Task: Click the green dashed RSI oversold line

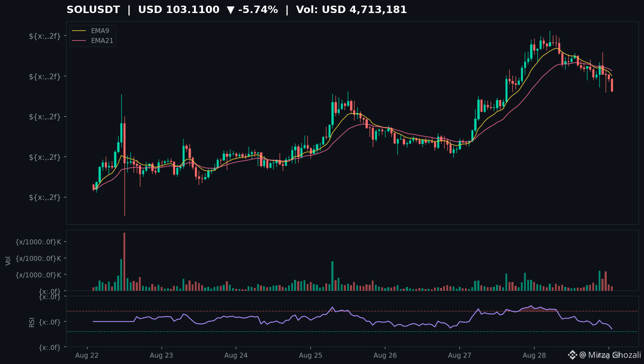Action: [352, 332]
